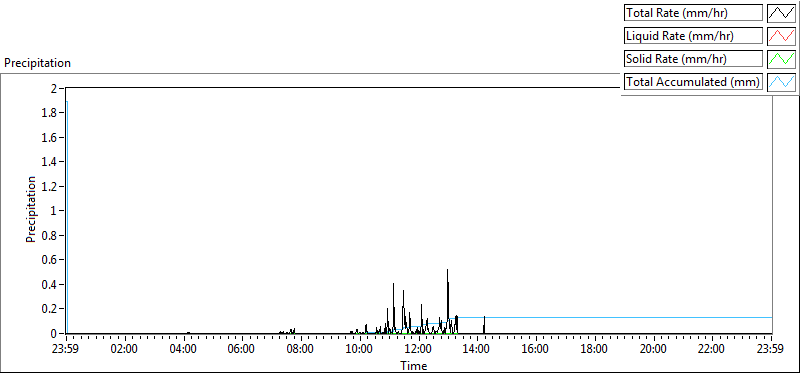Click the 1.8 value on the y-axis
The image size is (800, 373).
tap(50, 113)
